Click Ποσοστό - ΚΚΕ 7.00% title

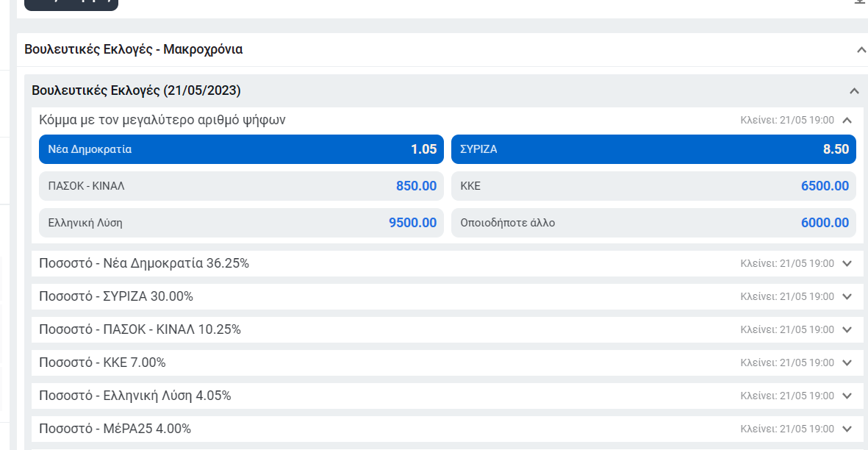[x=102, y=362]
